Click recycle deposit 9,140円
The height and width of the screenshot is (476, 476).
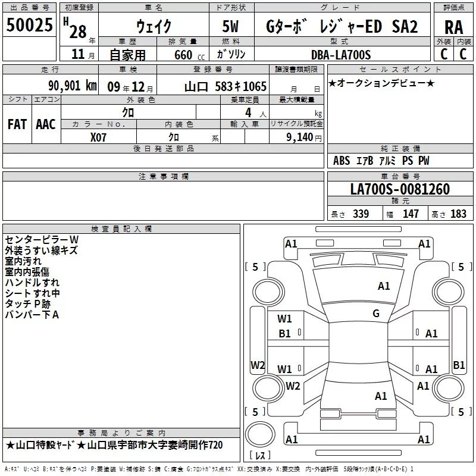point(304,137)
